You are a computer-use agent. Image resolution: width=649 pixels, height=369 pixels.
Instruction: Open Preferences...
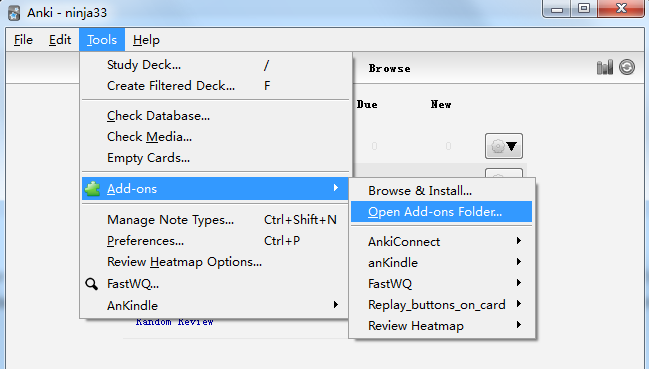coord(215,241)
